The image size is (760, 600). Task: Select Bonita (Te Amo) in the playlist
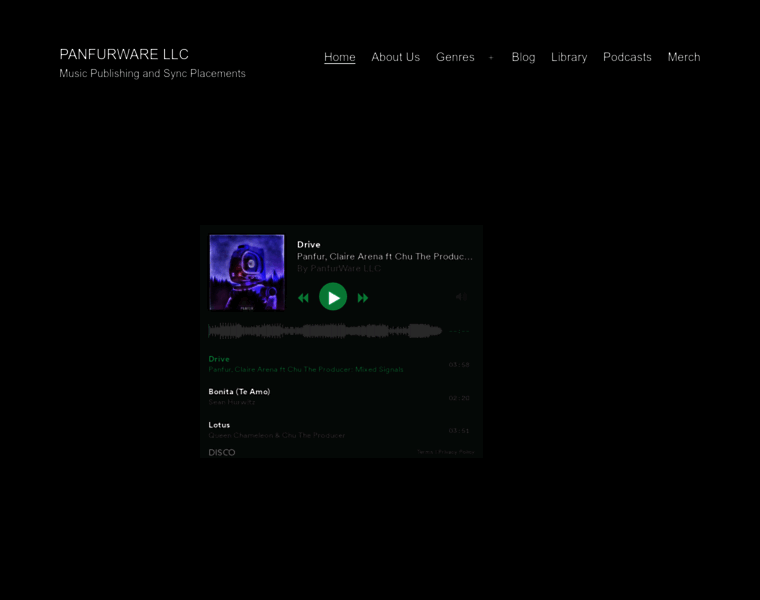tap(339, 397)
